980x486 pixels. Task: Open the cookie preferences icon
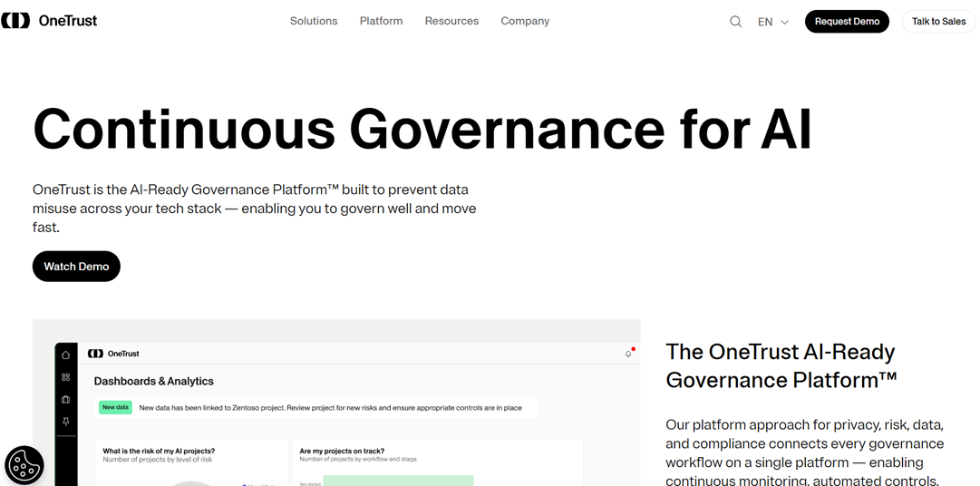pos(24,465)
